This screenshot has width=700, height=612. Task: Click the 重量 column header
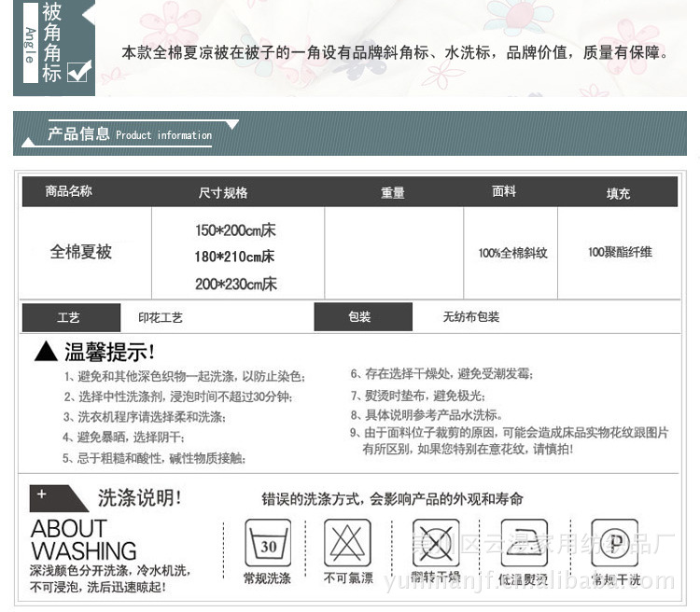[393, 192]
